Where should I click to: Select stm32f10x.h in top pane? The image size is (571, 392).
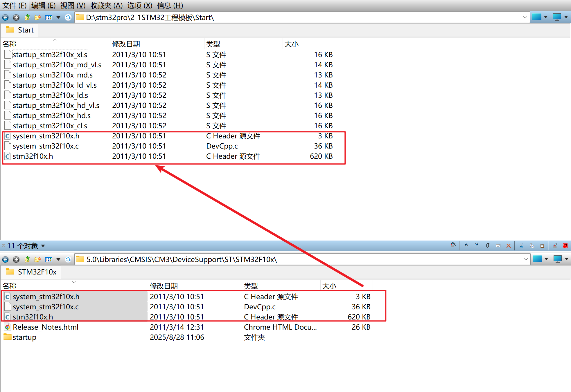pyautogui.click(x=33, y=156)
